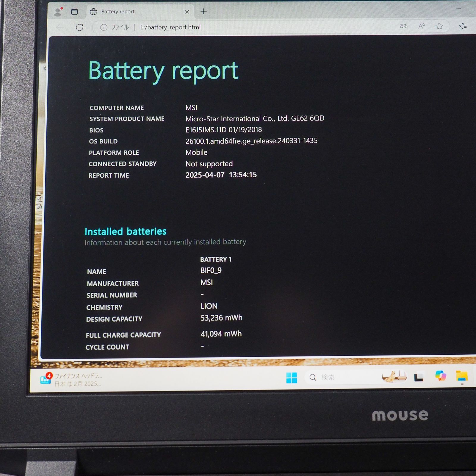Click the OS build value 26100.1
476x476 pixels.
click(x=251, y=141)
